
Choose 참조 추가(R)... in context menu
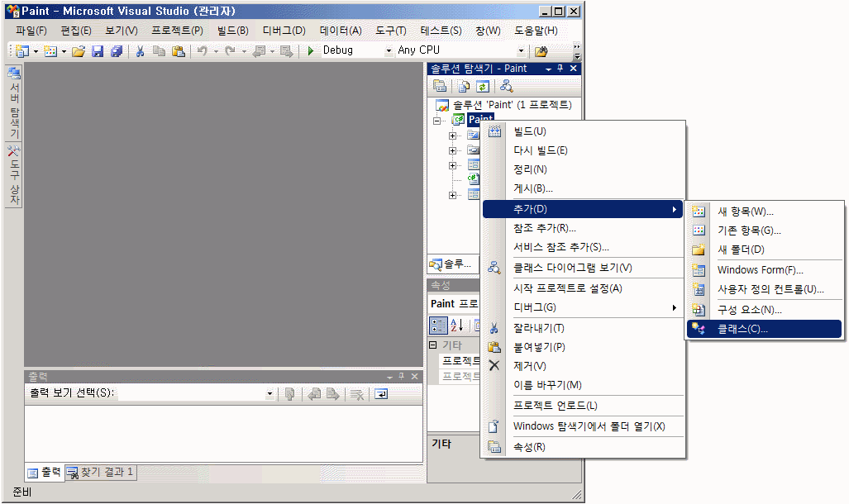pyautogui.click(x=583, y=228)
